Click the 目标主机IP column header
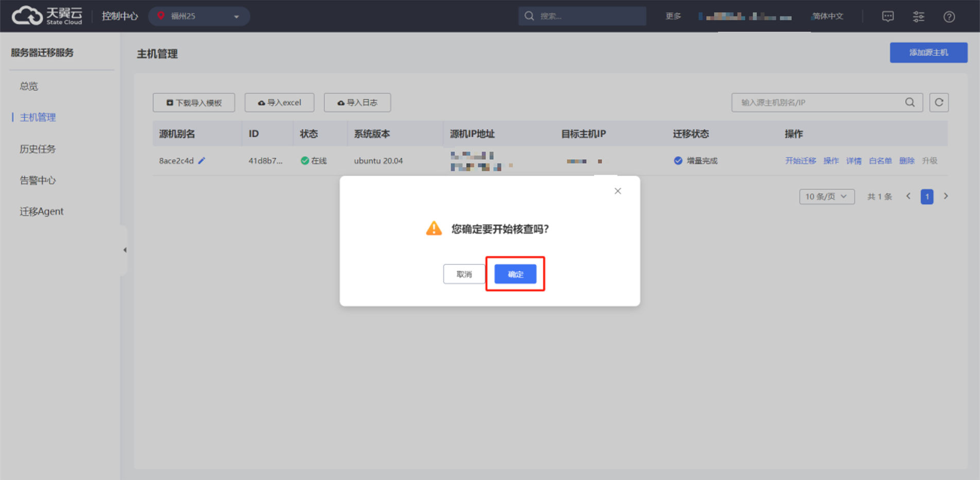Screen dimensions: 980x480 [x=583, y=134]
